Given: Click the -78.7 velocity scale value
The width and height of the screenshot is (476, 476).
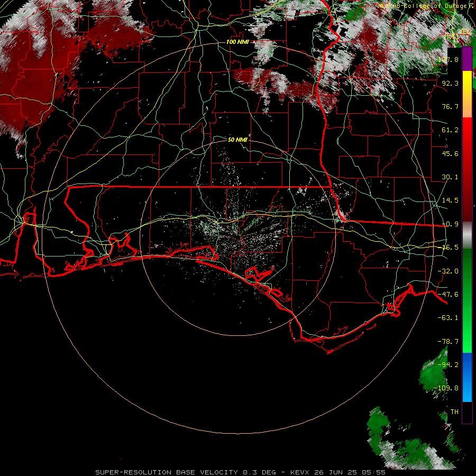Looking at the screenshot, I should [x=448, y=342].
